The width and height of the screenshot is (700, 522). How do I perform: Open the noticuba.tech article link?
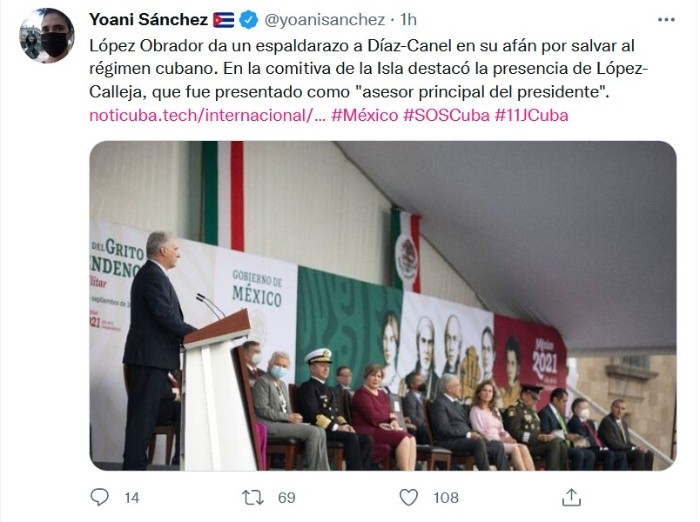click(x=206, y=115)
